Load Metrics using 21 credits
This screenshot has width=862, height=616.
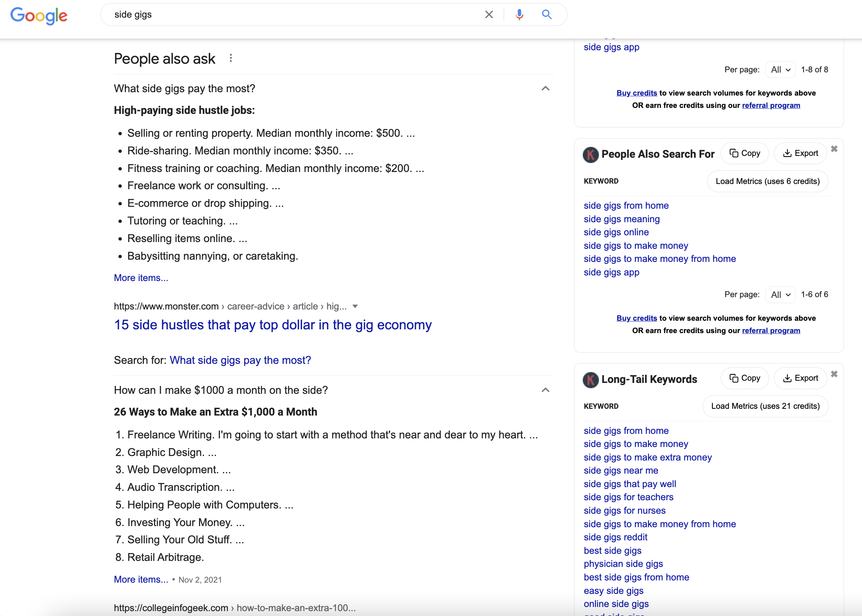coord(765,406)
